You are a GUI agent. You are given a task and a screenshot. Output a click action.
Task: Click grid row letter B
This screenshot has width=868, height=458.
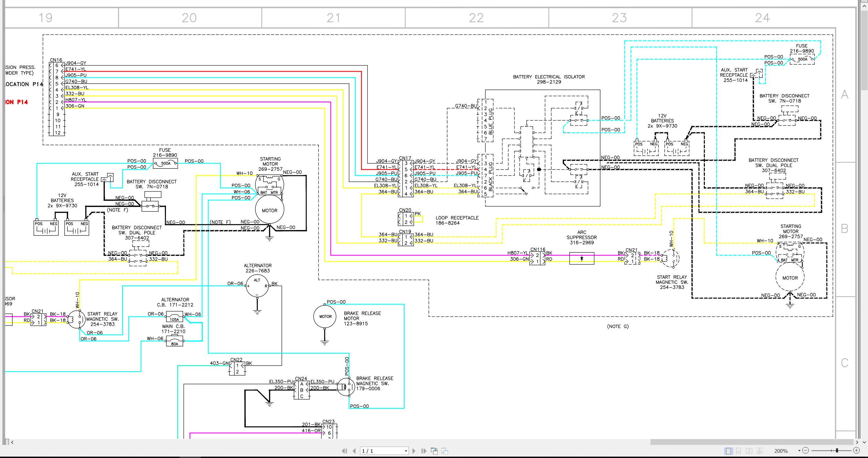pos(845,229)
